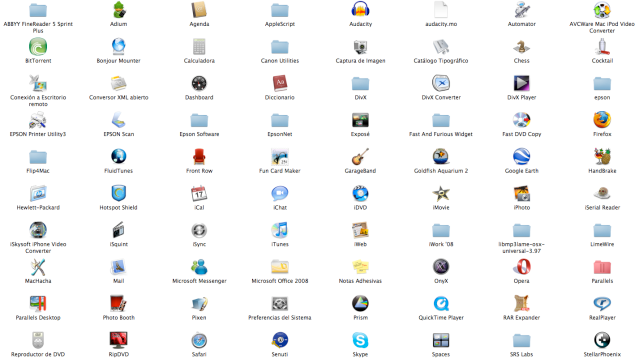This screenshot has width=639, height=363.
Task: Select the iChat app icon
Action: click(280, 193)
